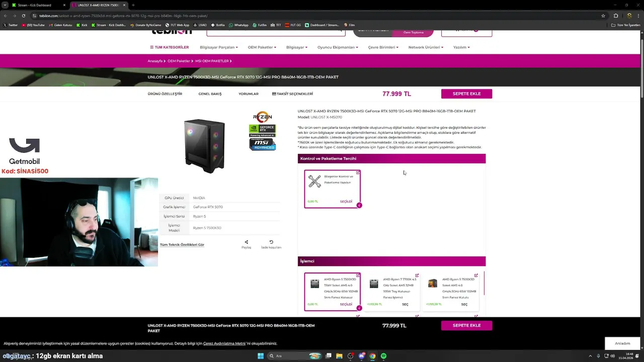Click the Kontrol ve Paketleme Tercihi header
Image resolution: width=644 pixels, height=362 pixels.
pos(391,158)
